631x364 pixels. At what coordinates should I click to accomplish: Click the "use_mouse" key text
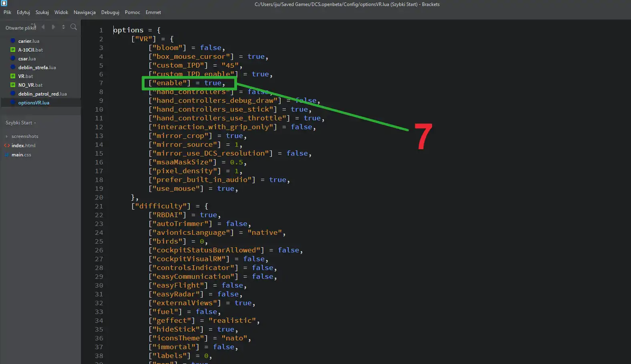tap(176, 188)
